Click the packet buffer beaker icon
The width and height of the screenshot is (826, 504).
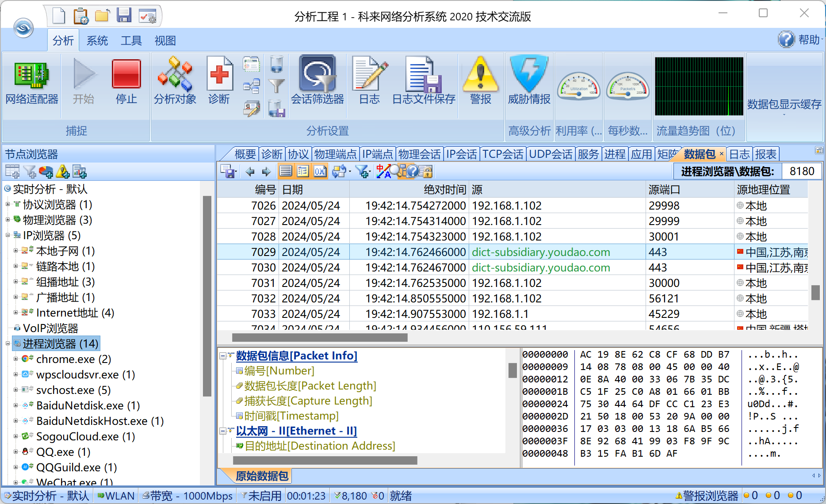tap(276, 65)
